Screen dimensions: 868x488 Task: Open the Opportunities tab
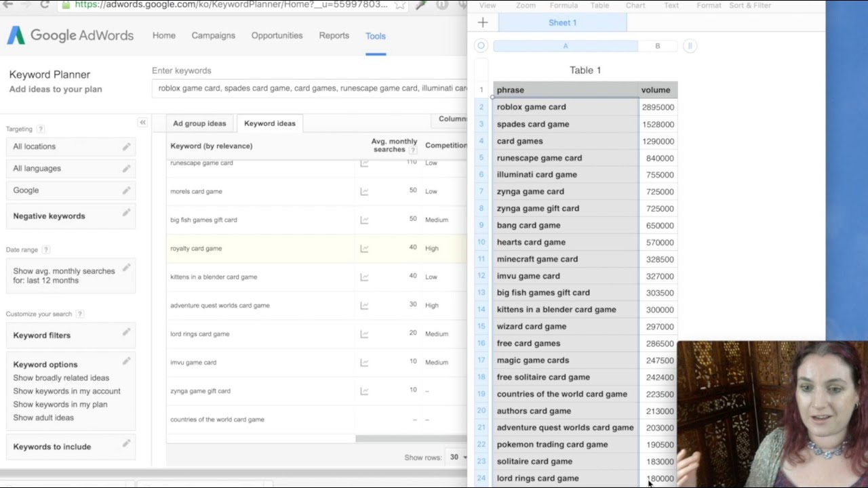[277, 35]
